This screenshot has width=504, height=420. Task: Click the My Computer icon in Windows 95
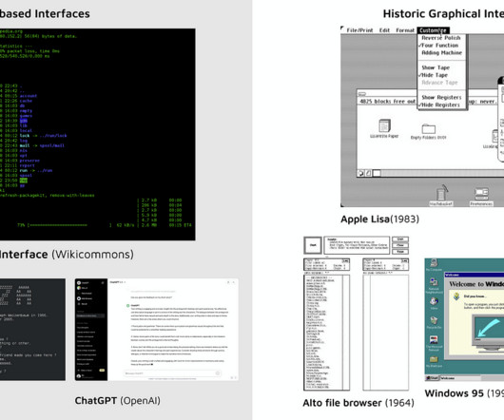[x=434, y=265]
